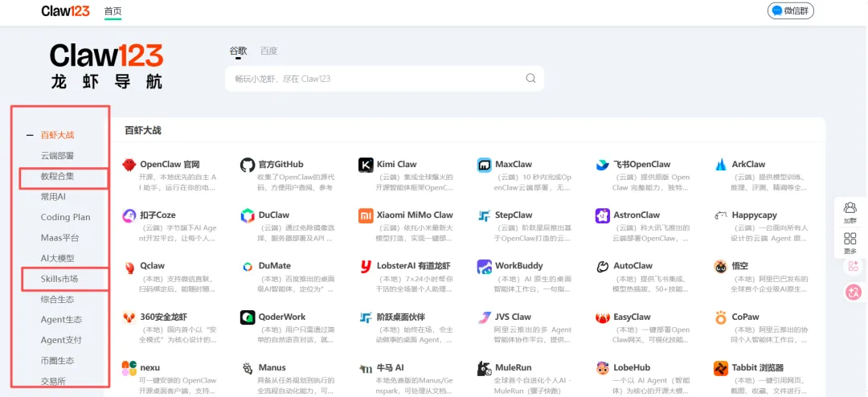The width and height of the screenshot is (868, 397).
Task: Click the pink translate round icon
Action: [853, 293]
